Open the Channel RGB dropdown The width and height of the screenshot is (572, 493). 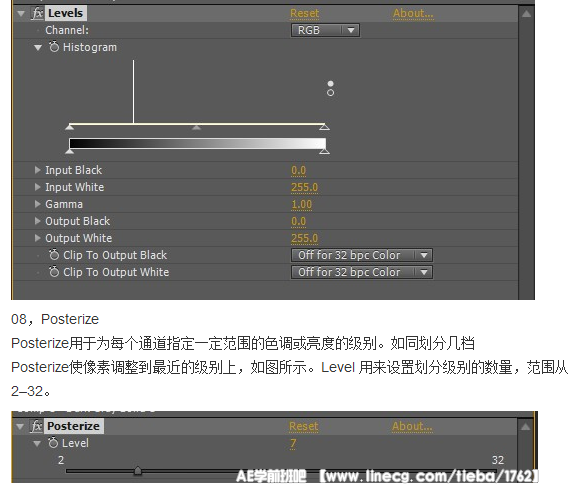coord(325,30)
